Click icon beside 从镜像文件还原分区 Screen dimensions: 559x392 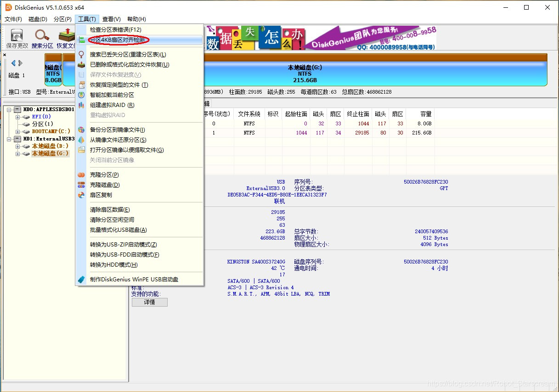pos(82,140)
